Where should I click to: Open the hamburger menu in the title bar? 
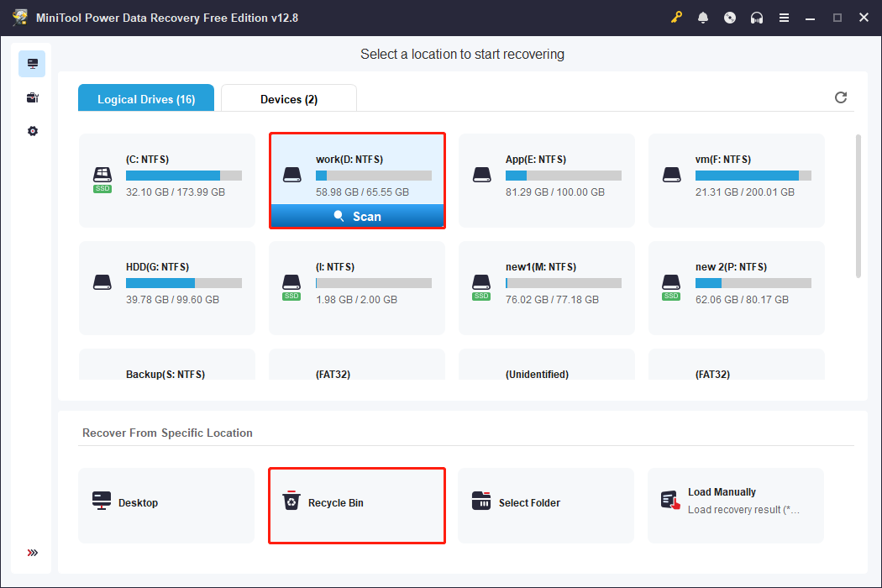coord(784,17)
